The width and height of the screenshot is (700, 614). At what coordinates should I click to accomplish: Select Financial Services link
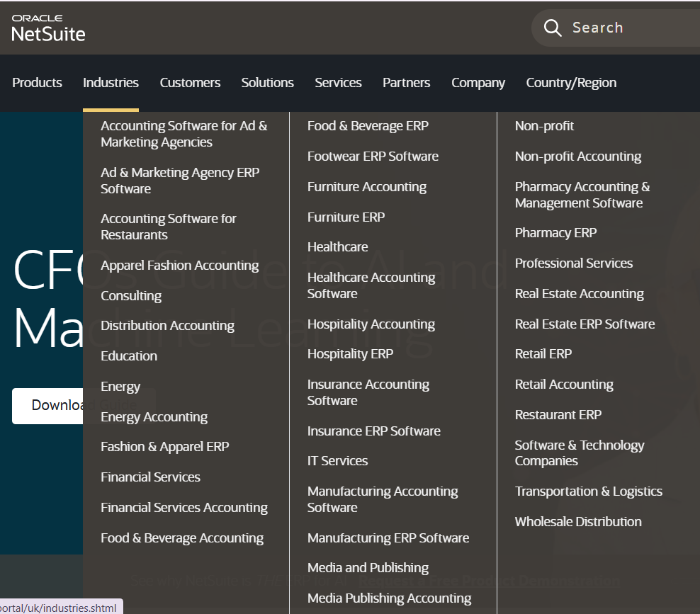pyautogui.click(x=150, y=477)
